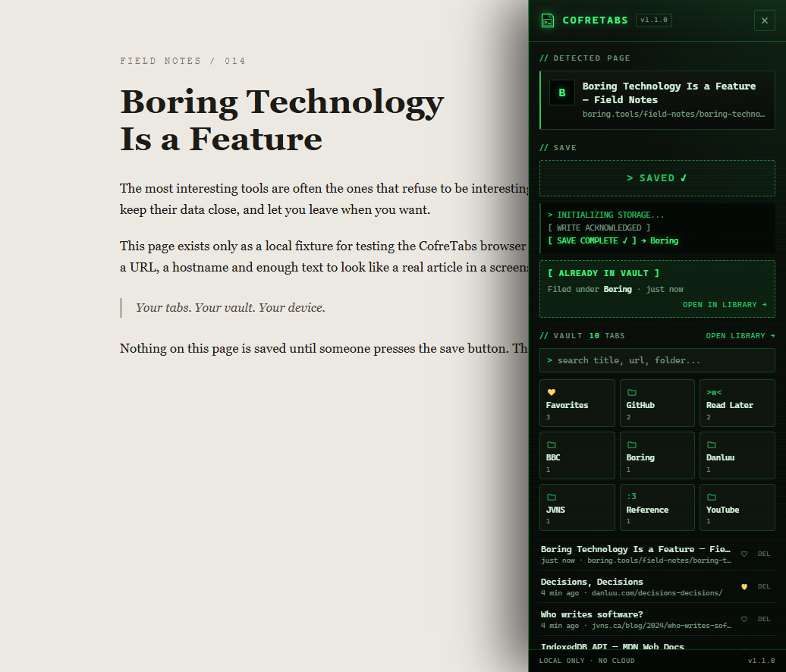Open the YouTube folder tile
786x672 pixels.
pos(737,507)
